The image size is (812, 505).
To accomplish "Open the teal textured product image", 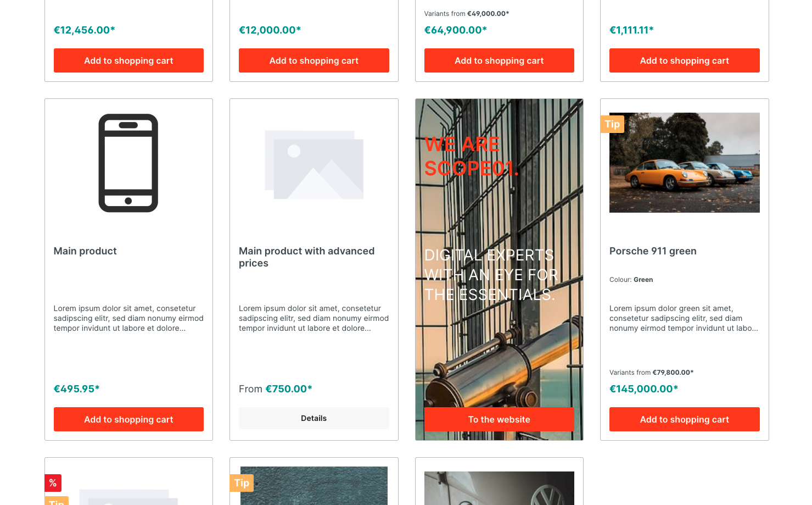I will [314, 486].
